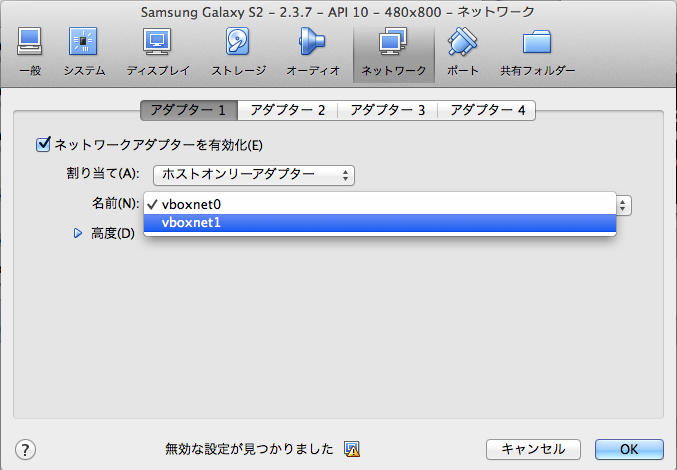This screenshot has height=470, width=677.
Task: Click the キャンセル button
Action: click(x=533, y=449)
